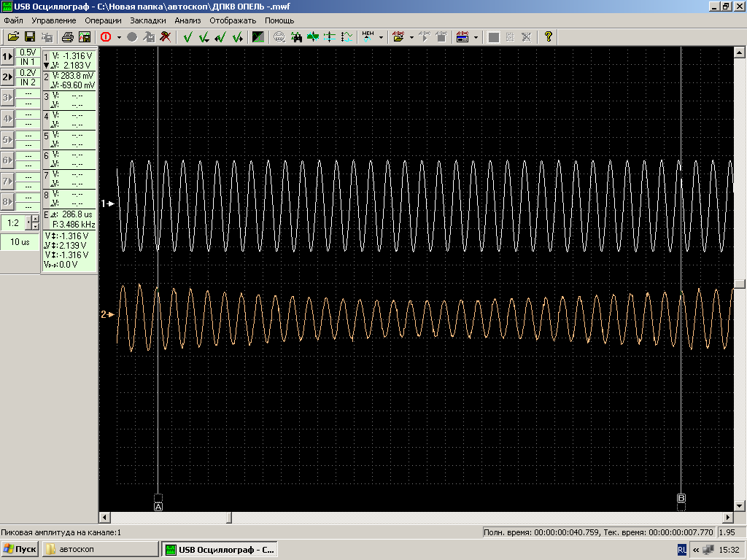Click the 0.5V range field of channel 1

(28, 52)
